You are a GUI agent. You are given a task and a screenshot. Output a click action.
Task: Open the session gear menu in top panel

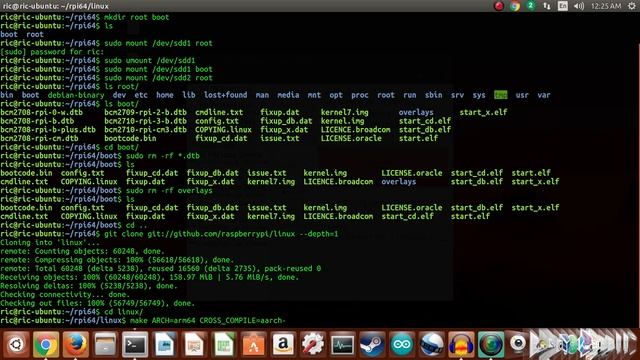coord(632,6)
